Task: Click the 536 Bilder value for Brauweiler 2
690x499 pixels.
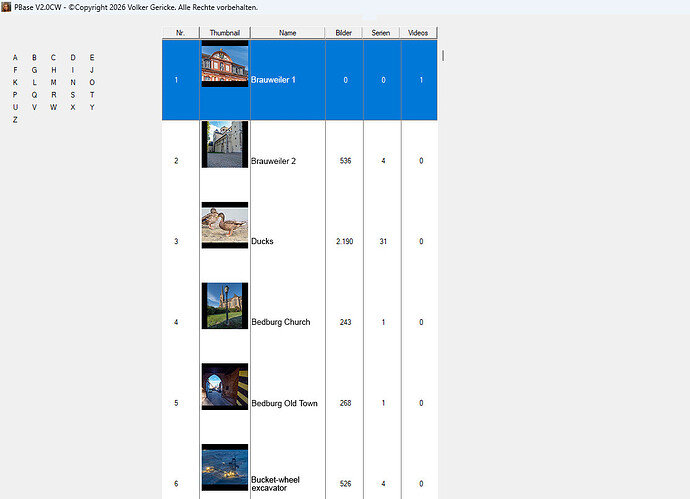Action: coord(345,161)
